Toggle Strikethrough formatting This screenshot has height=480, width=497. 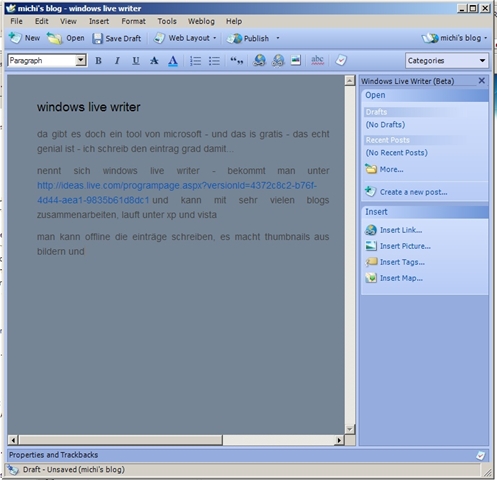coord(154,61)
